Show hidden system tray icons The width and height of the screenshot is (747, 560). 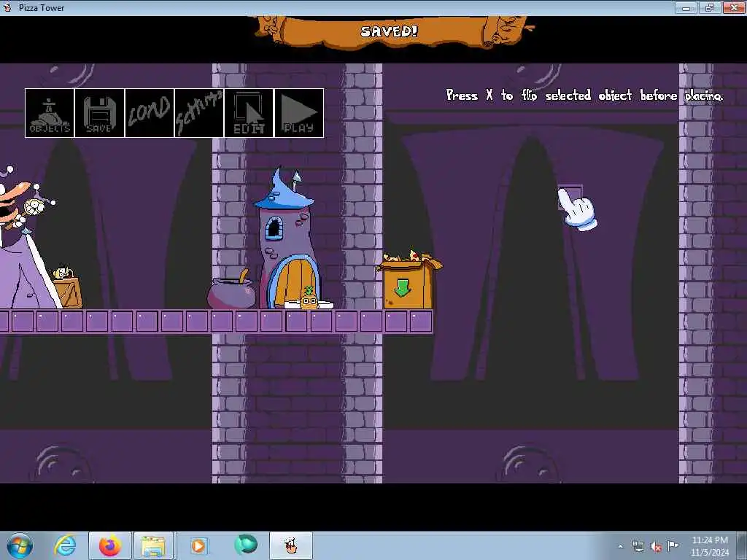pos(620,547)
